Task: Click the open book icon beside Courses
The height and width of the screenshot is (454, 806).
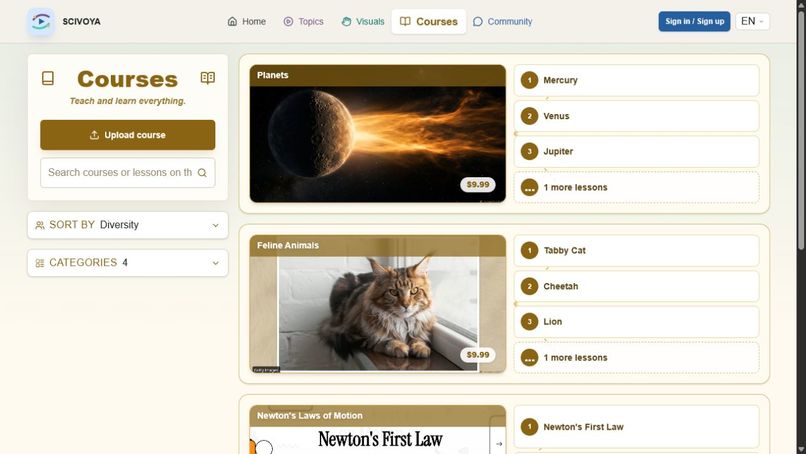Action: click(208, 78)
